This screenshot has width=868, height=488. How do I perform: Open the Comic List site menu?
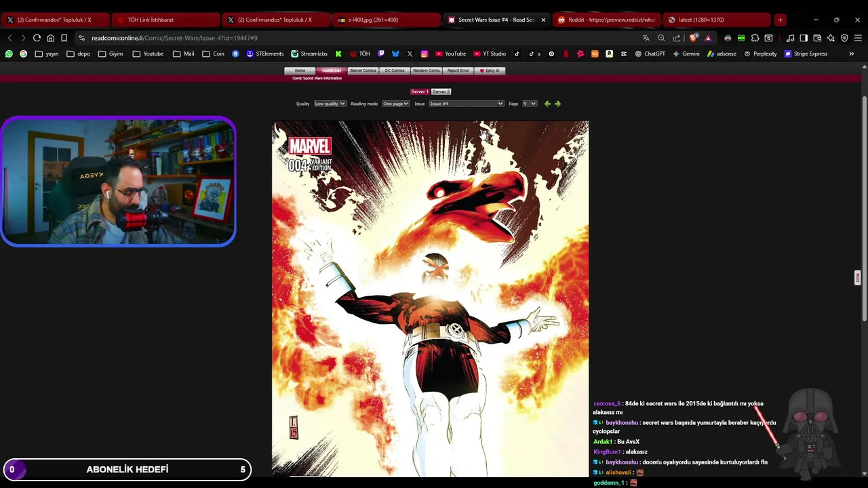[332, 70]
